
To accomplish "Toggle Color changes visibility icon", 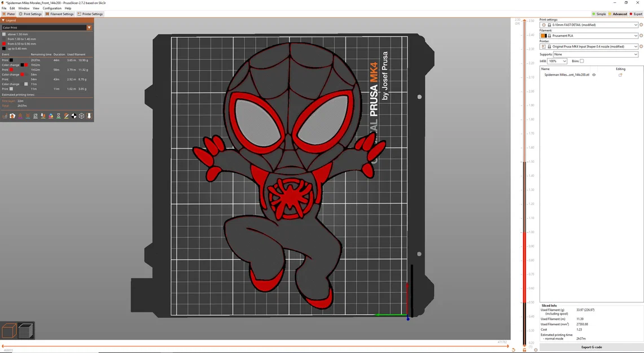I will click(x=51, y=116).
